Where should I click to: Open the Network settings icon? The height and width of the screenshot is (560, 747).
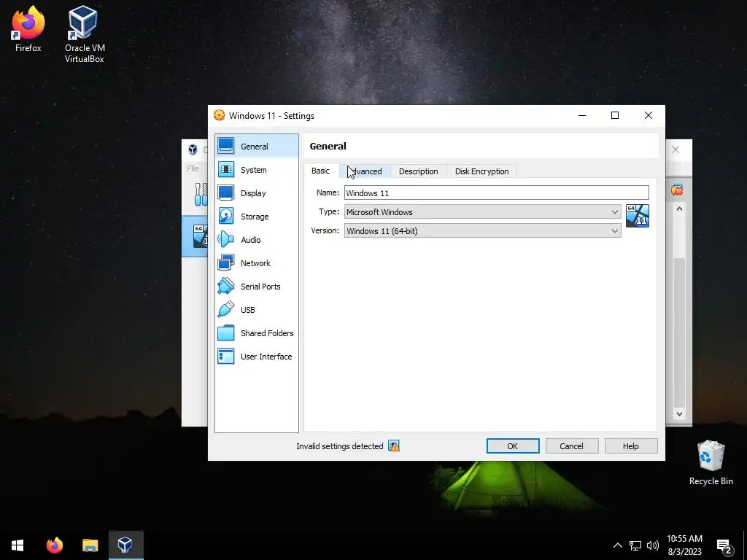226,262
